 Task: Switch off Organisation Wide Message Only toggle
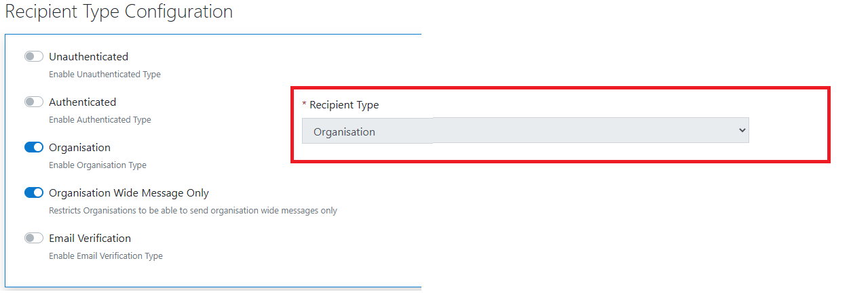(x=34, y=192)
